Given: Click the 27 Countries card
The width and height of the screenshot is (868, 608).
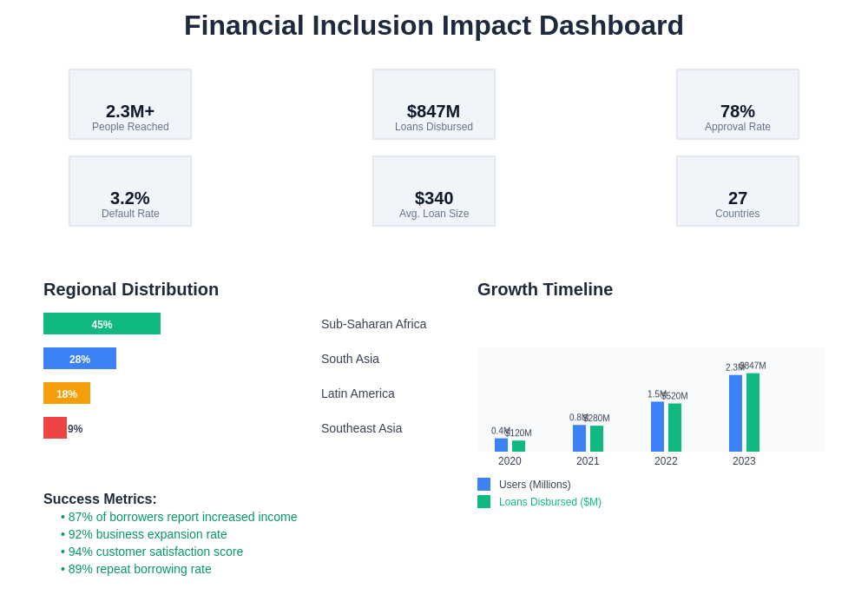Looking at the screenshot, I should 738,191.
